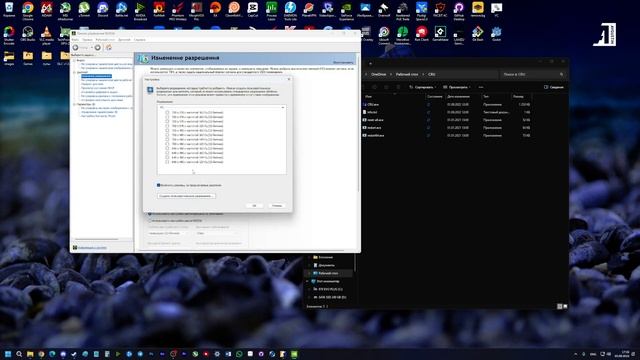This screenshot has width=640, height=360.
Task: Click search magnifier icon in Explorer CRU window
Action: pos(562,74)
